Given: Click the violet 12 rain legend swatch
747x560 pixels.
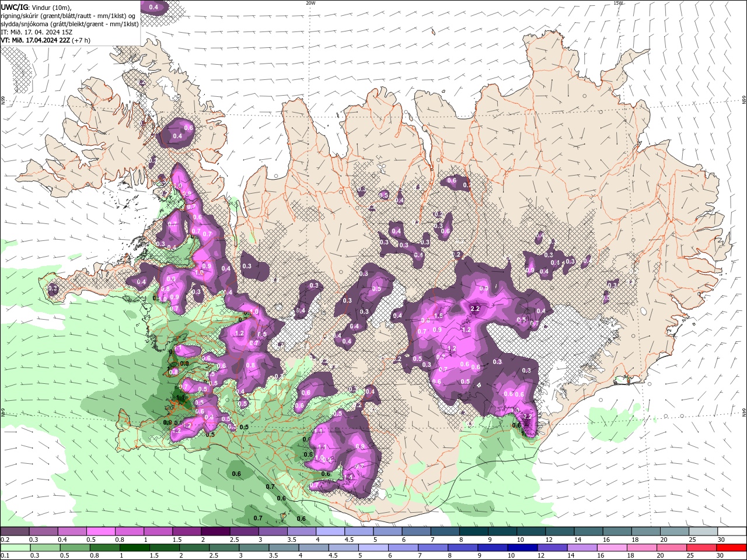Looking at the screenshot, I should point(552,548).
